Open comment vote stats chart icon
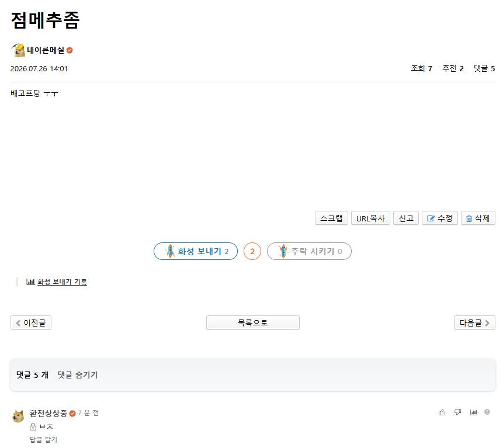This screenshot has height=448, width=503. 473,412
